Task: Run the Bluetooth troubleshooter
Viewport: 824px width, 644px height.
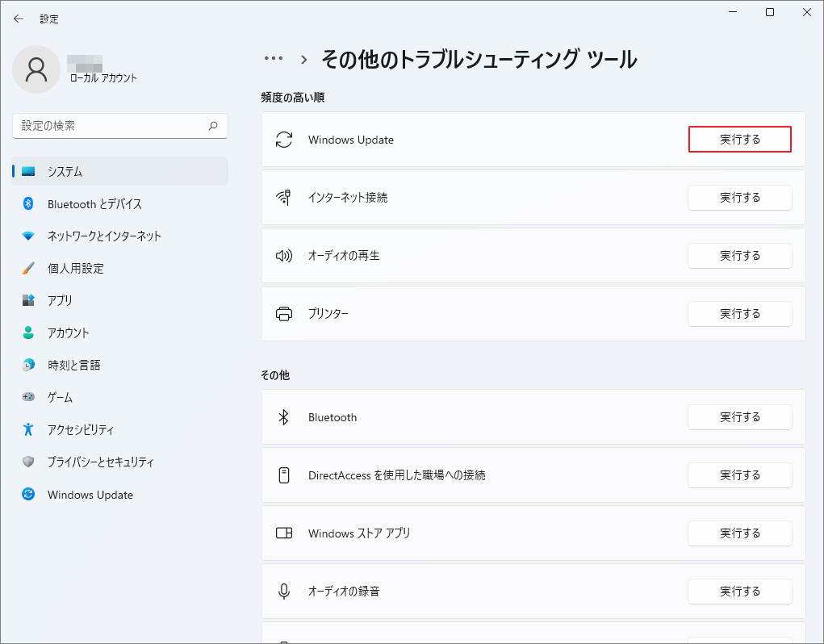Action: click(739, 416)
